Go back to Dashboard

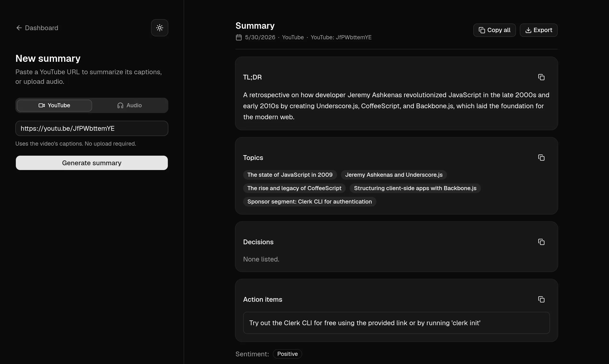pyautogui.click(x=37, y=28)
